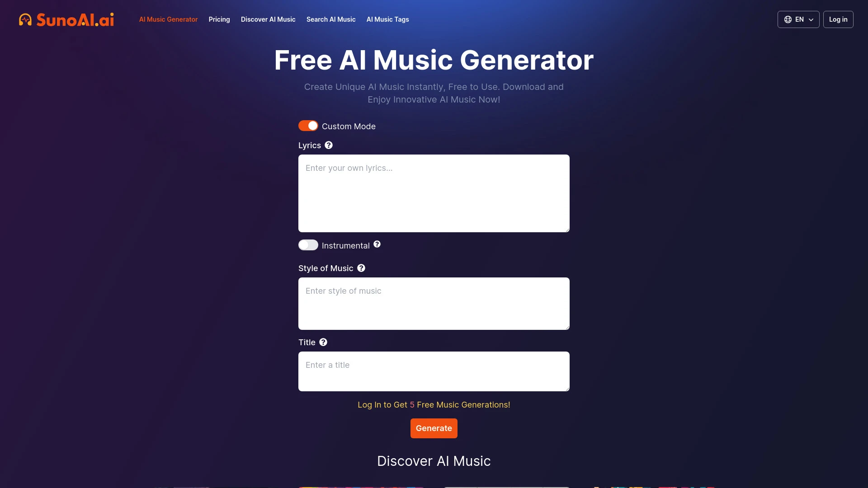Viewport: 868px width, 488px height.
Task: Select the AI Music Generator menu item
Action: click(x=168, y=19)
